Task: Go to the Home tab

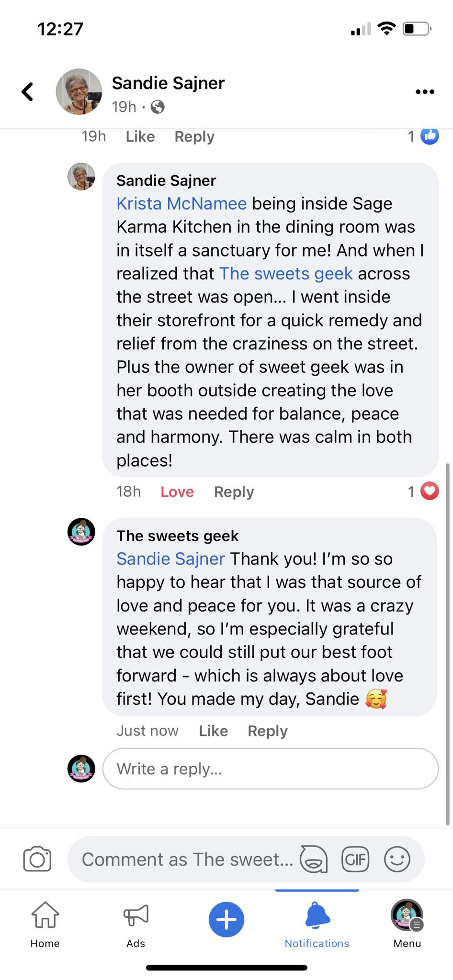Action: (x=45, y=924)
